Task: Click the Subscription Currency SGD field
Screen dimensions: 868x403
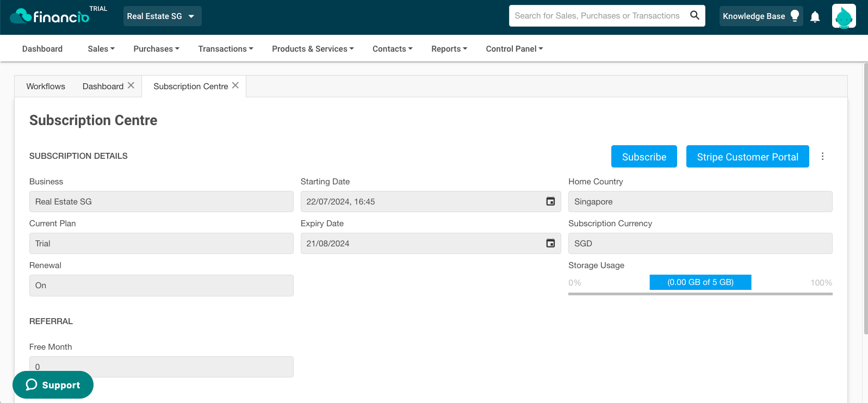Action: 700,243
